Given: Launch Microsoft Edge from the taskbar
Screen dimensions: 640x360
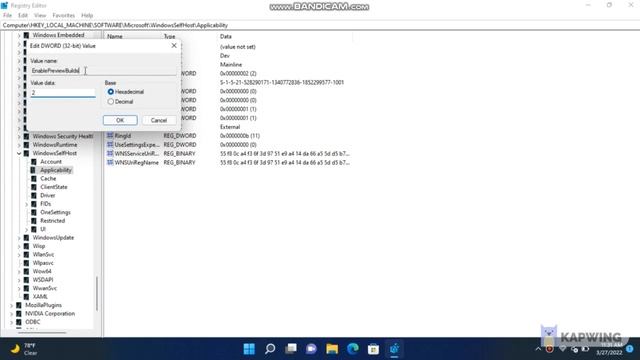Looking at the screenshot, I should point(353,349).
